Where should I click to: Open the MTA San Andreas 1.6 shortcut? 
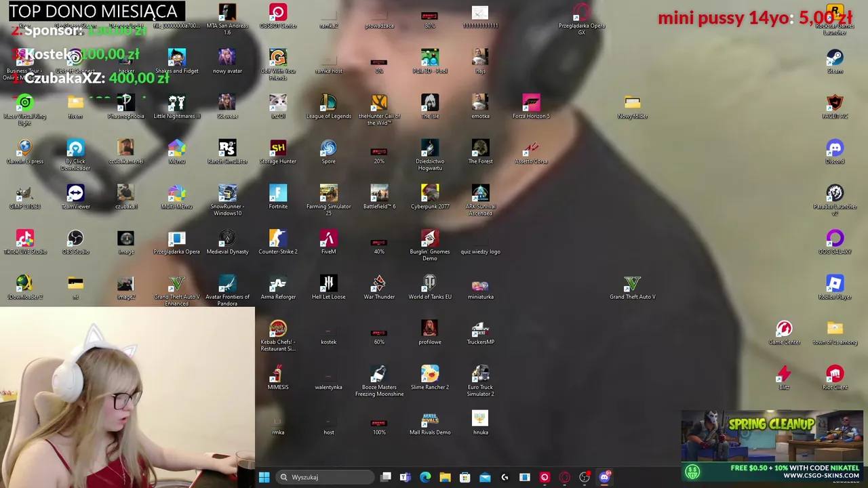pos(227,13)
